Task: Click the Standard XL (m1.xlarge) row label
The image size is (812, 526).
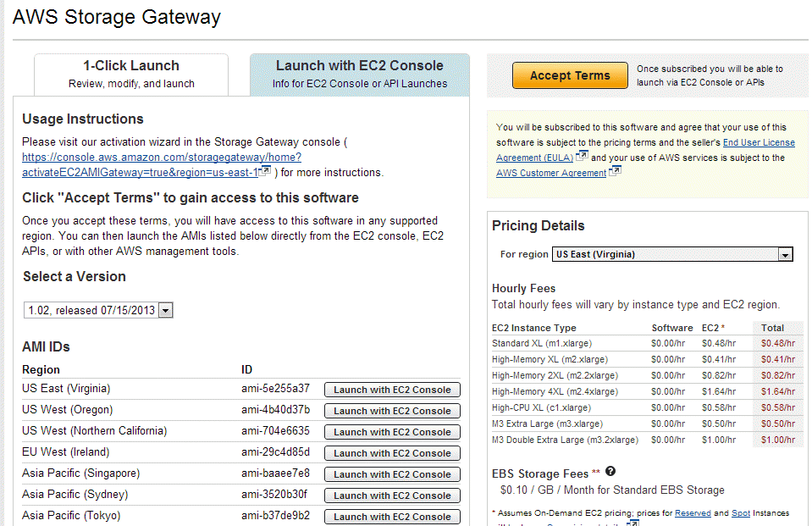Action: coord(542,344)
